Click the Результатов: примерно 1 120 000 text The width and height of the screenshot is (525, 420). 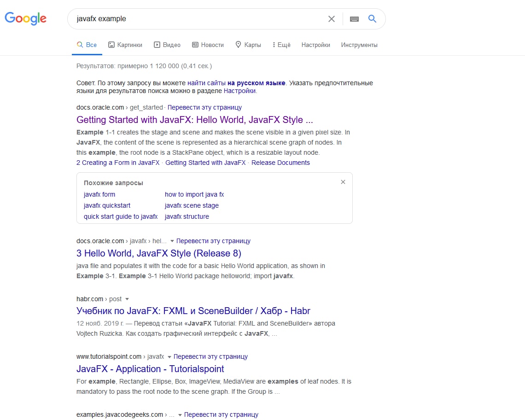pyautogui.click(x=144, y=66)
